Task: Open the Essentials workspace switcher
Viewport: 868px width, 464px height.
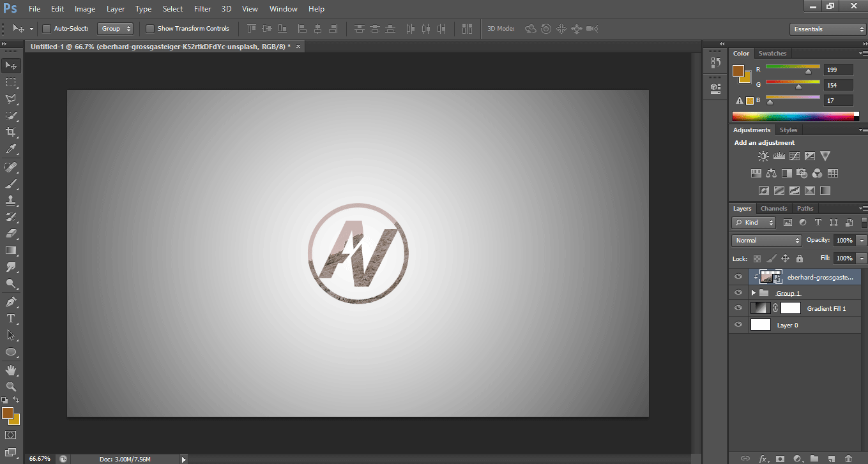Action: point(827,29)
